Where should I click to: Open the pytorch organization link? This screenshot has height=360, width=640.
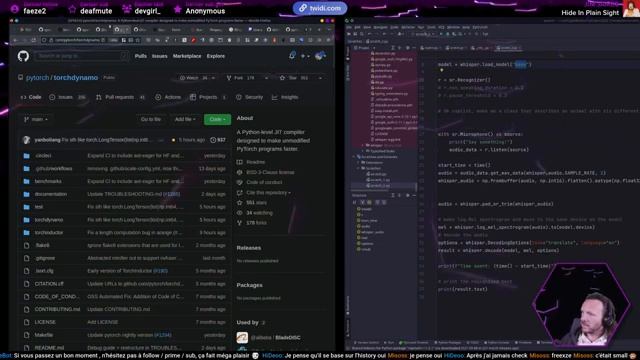point(38,78)
